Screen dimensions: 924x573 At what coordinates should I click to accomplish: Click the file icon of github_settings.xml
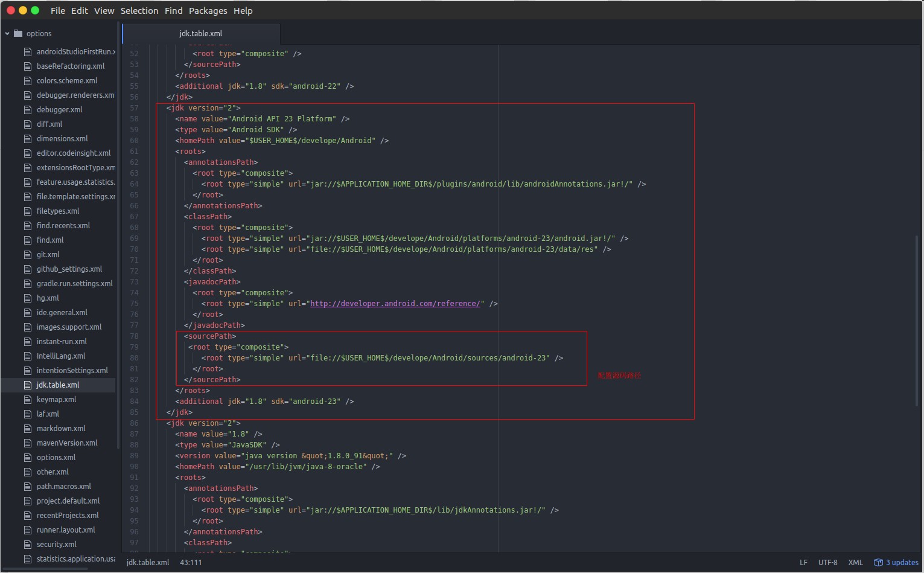(x=28, y=269)
